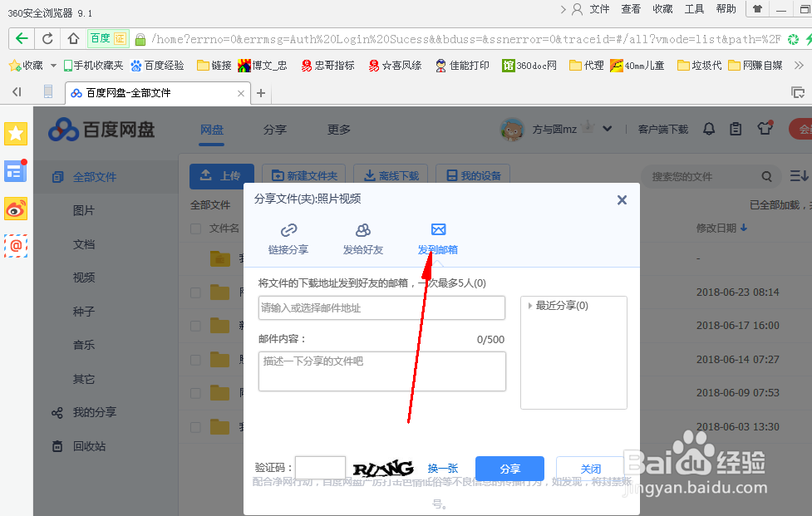Screen dimensions: 812x516
Task: Close the 百度网盘-全部文件 tab
Action: 241,93
